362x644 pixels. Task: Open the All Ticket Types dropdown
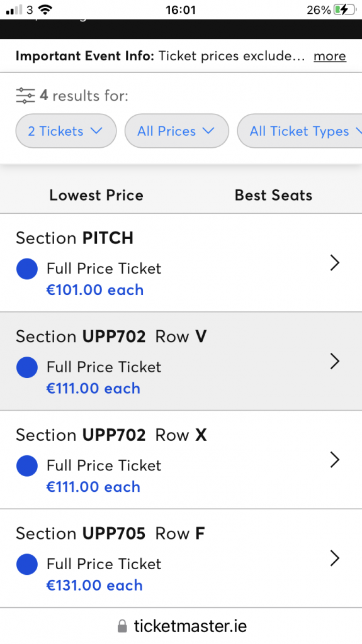[x=300, y=131]
